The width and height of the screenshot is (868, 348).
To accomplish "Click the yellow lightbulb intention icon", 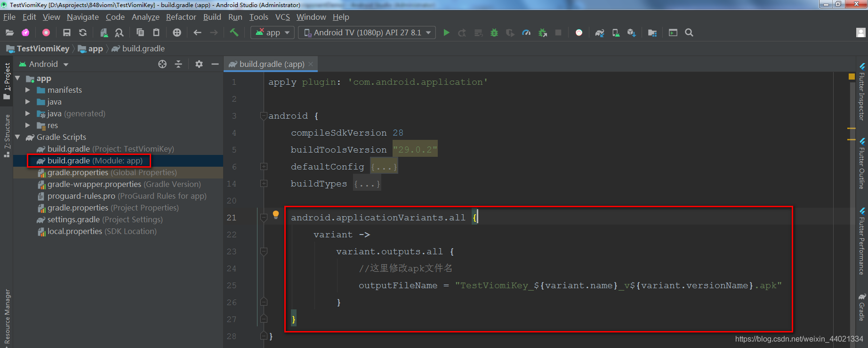I will coord(276,215).
